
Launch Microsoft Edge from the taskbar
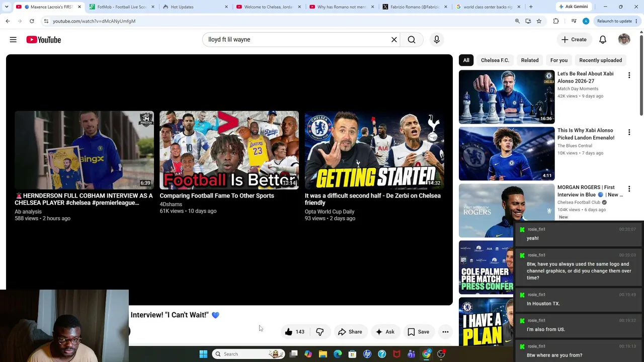point(338,354)
